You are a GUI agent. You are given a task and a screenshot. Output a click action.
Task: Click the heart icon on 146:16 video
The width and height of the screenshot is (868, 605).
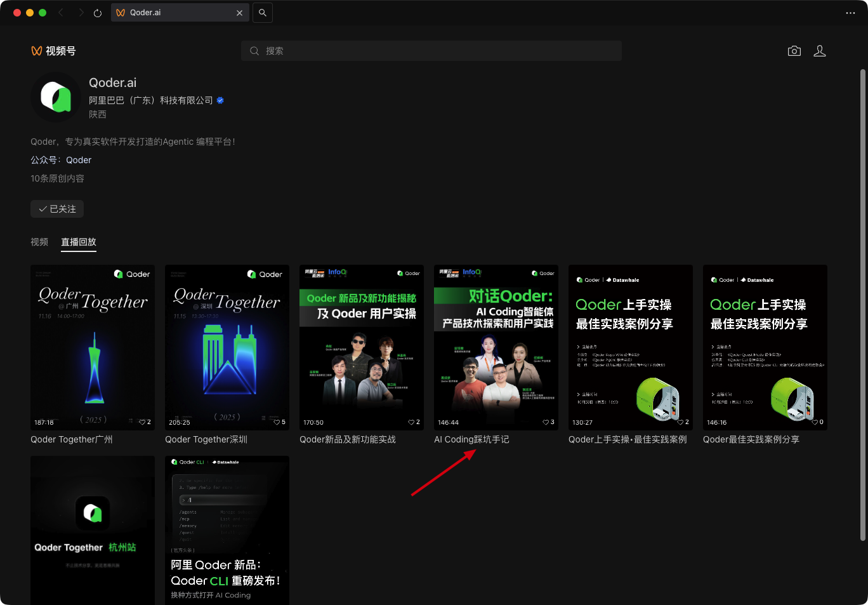815,422
